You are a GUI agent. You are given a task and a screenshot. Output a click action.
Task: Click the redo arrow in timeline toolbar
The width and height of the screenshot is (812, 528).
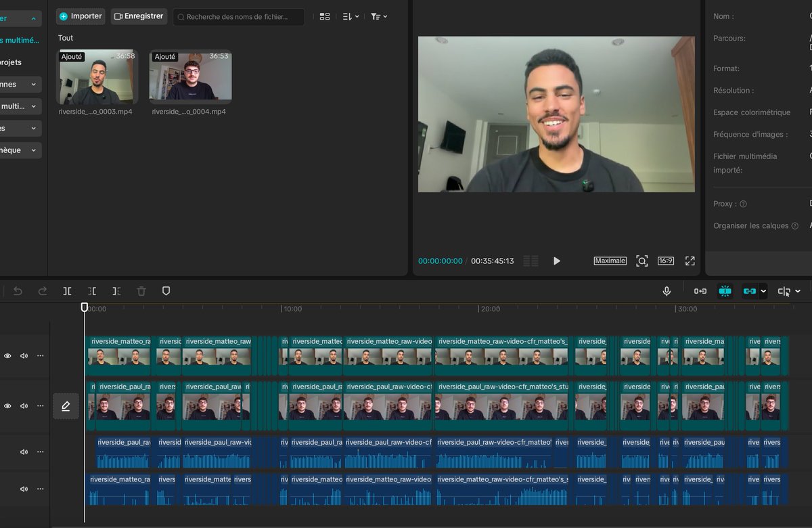pyautogui.click(x=43, y=291)
